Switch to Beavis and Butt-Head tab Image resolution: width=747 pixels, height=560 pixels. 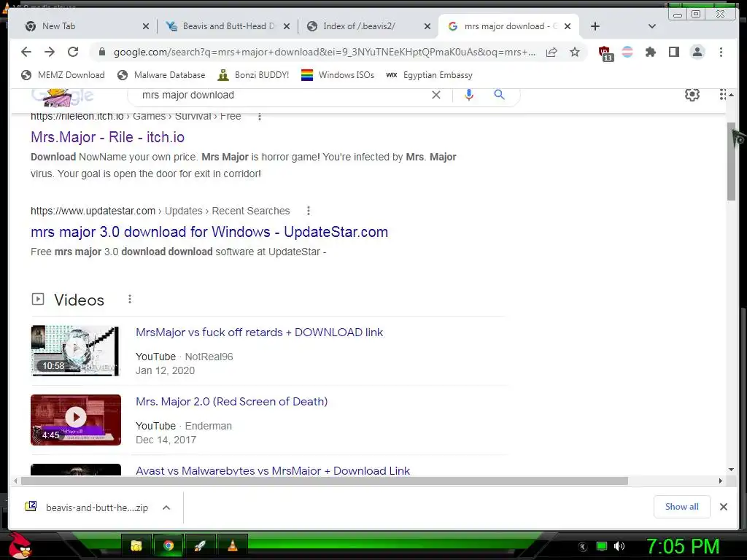point(228,26)
